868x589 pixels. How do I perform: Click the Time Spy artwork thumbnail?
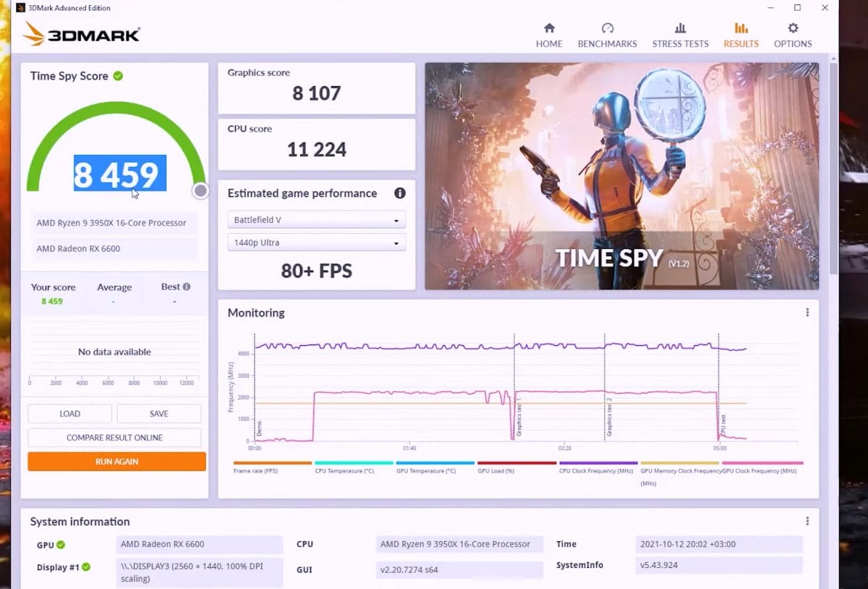(x=621, y=175)
